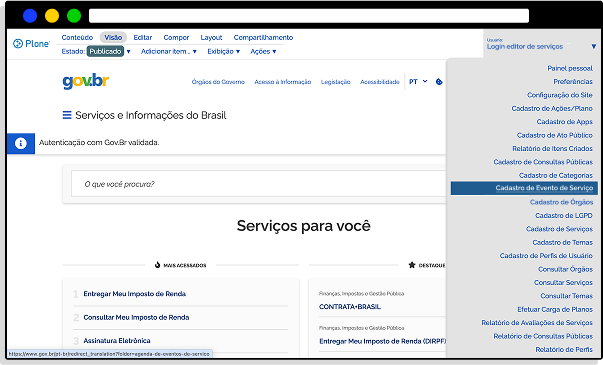
Task: Click the green circle window button
Action: point(74,16)
